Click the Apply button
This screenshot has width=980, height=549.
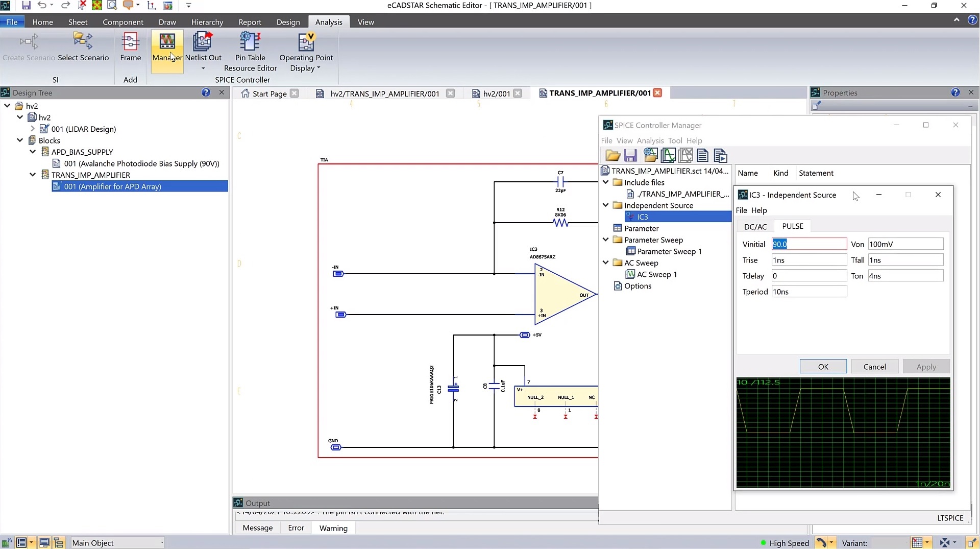tap(926, 366)
